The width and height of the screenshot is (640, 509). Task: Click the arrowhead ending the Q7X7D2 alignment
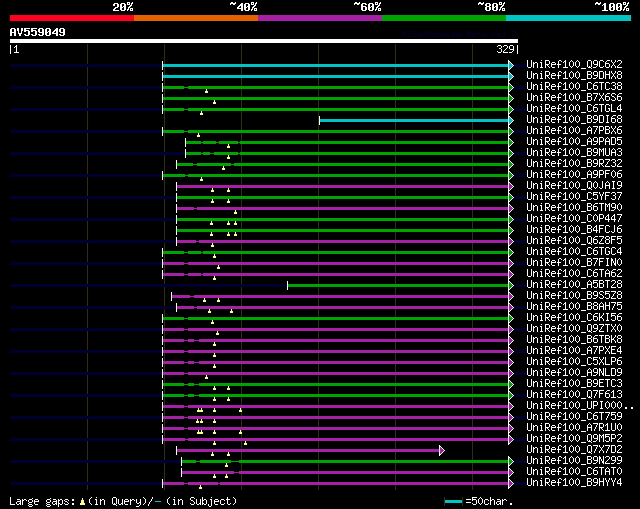442,451
